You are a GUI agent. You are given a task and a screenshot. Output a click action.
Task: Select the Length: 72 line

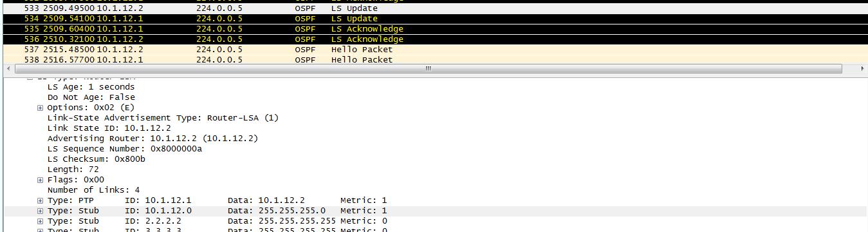(73, 169)
